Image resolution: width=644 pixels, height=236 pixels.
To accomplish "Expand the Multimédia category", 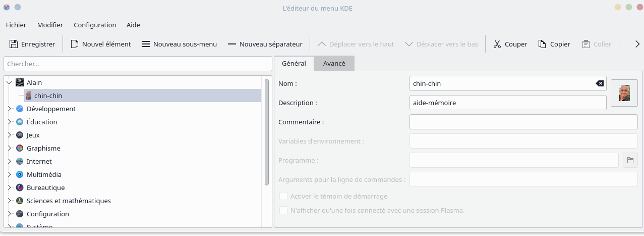I will click(x=9, y=174).
